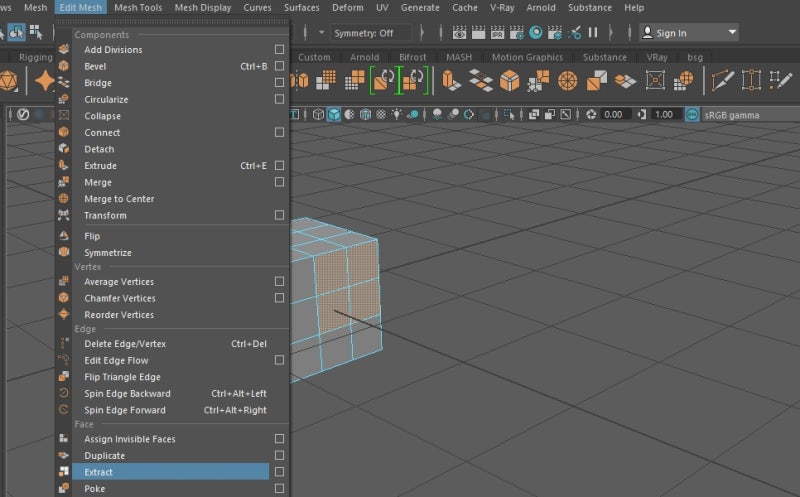Viewport: 800px width, 497px height.
Task: Open Transform option box
Action: click(x=279, y=215)
